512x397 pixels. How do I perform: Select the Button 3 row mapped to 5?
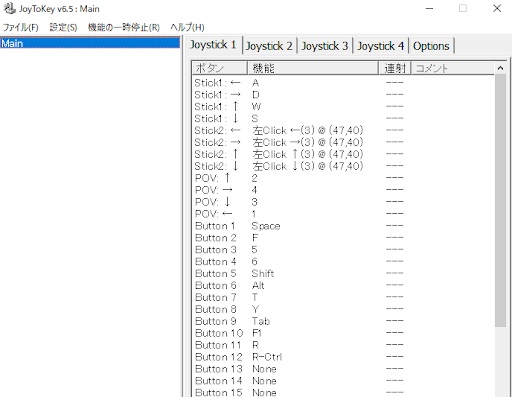click(x=343, y=250)
